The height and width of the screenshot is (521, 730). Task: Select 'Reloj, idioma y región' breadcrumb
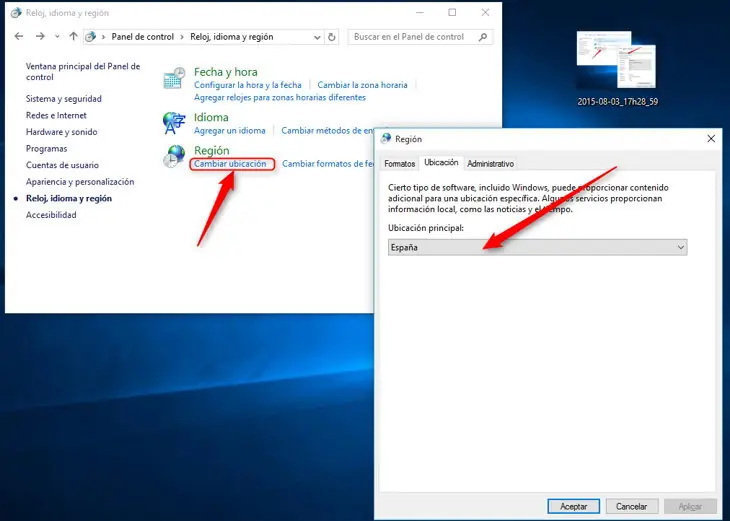pyautogui.click(x=231, y=37)
